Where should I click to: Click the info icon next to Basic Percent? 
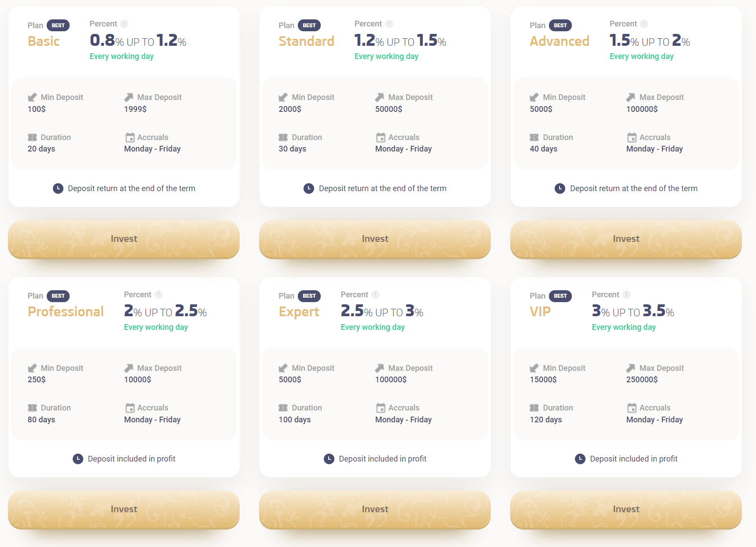pos(125,24)
